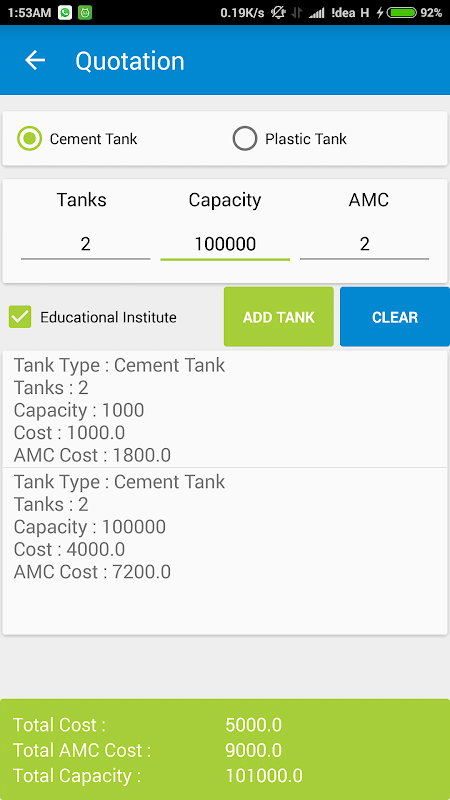Tap the Total Capacity value 101000.0

[264, 776]
